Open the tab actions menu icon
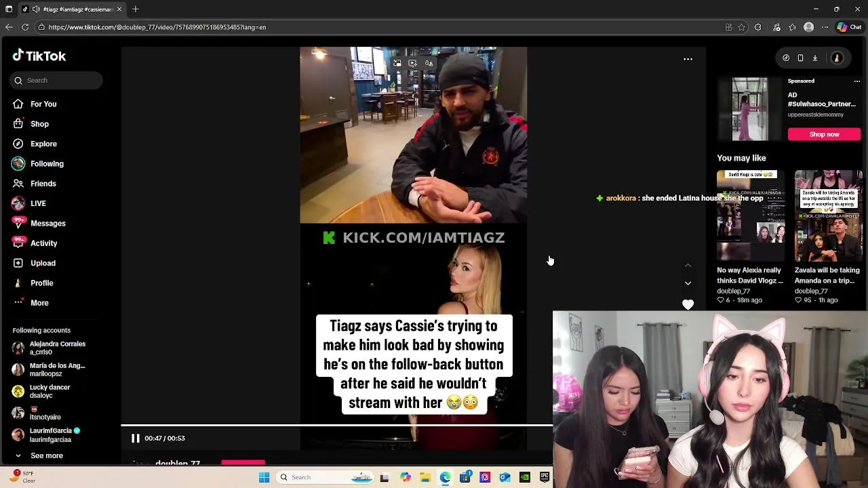Viewport: 868px width, 488px height. click(9, 9)
